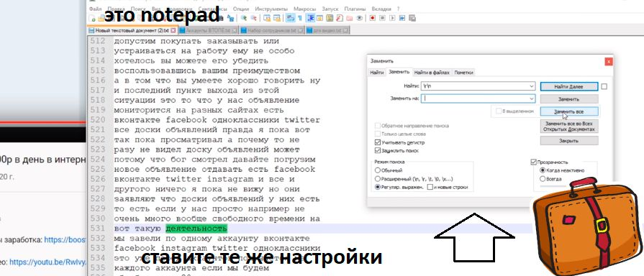Open the Аккаунты ВТОПЕ.txt document tab

pyautogui.click(x=209, y=30)
